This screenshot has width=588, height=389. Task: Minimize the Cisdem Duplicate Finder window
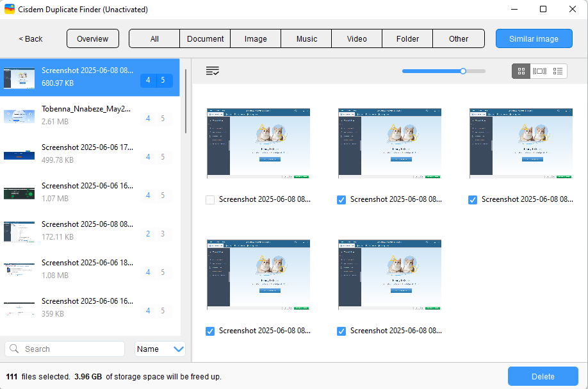coord(514,9)
